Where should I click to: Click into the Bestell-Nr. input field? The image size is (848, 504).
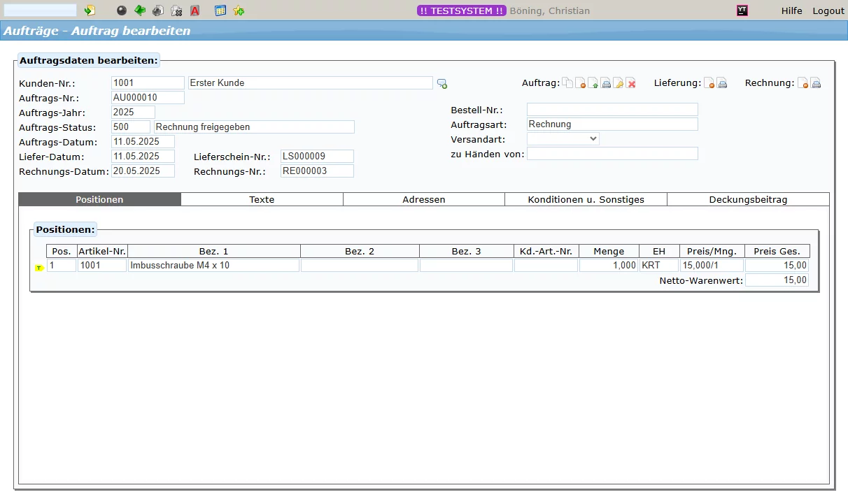tap(612, 110)
